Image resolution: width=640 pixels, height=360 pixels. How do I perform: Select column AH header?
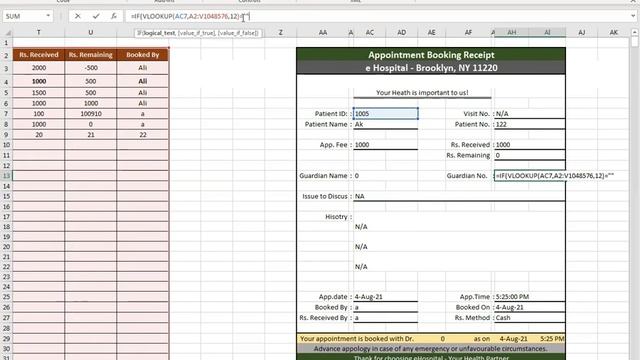coord(511,32)
